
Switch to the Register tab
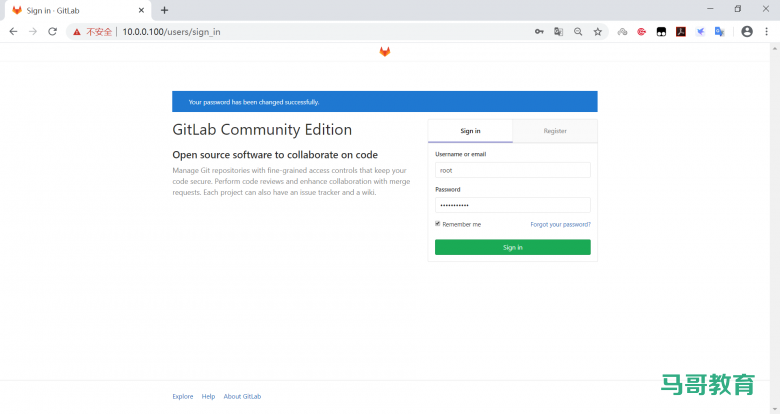coord(555,131)
